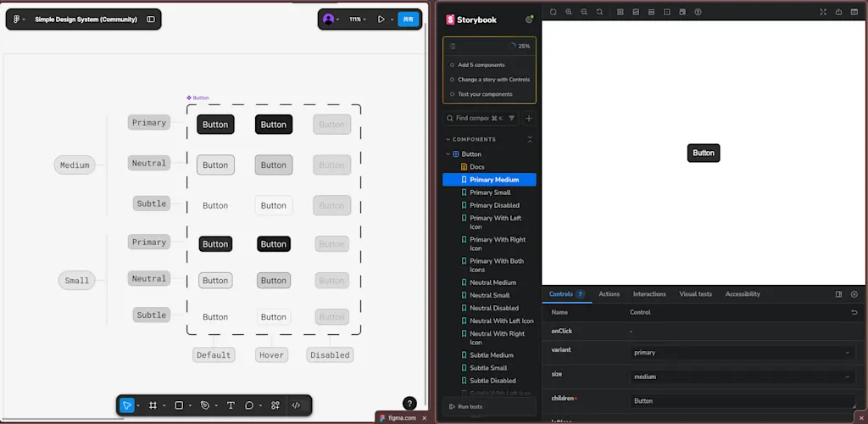Select the Primary Small story
Viewport: 868px width, 424px height.
tap(490, 192)
